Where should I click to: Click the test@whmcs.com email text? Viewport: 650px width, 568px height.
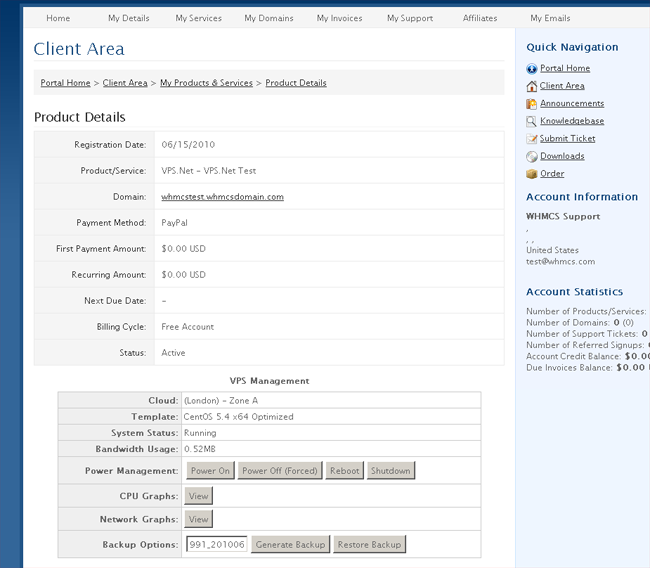560,262
